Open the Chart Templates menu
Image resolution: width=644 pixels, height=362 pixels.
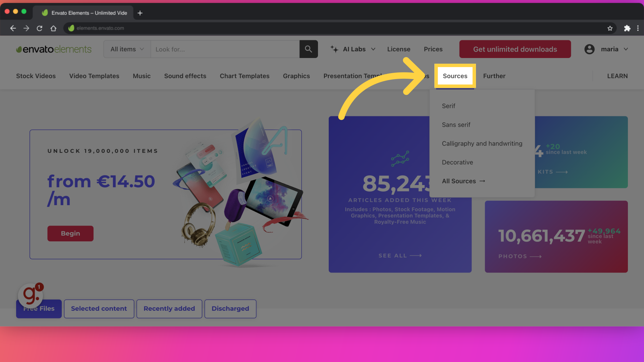pyautogui.click(x=245, y=76)
